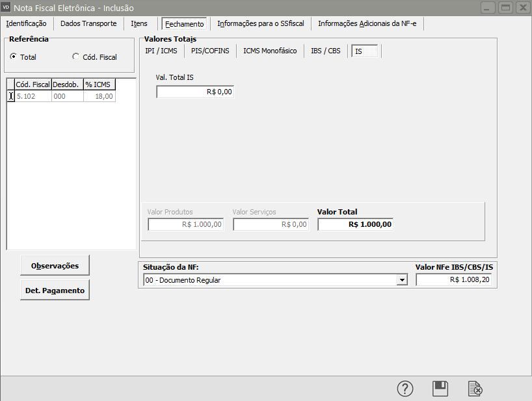Click the Valor NFe IBS/CBS/IS field
The height and width of the screenshot is (401, 532).
(455, 280)
